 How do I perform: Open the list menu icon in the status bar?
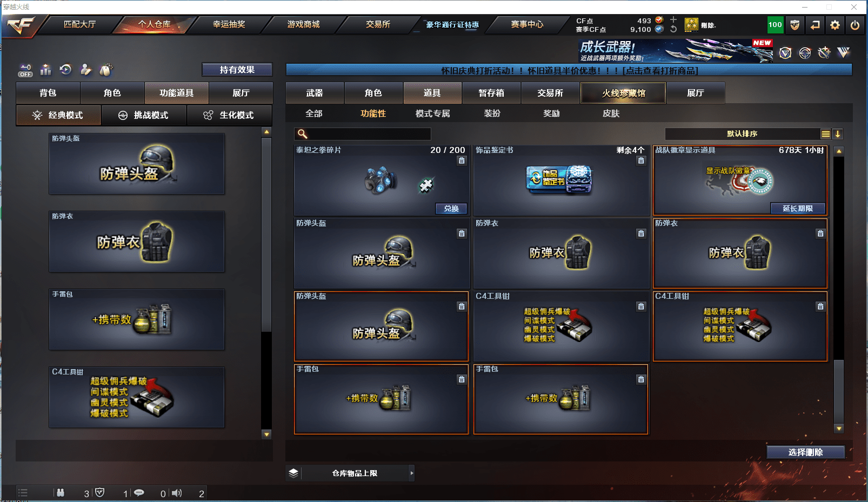[23, 493]
